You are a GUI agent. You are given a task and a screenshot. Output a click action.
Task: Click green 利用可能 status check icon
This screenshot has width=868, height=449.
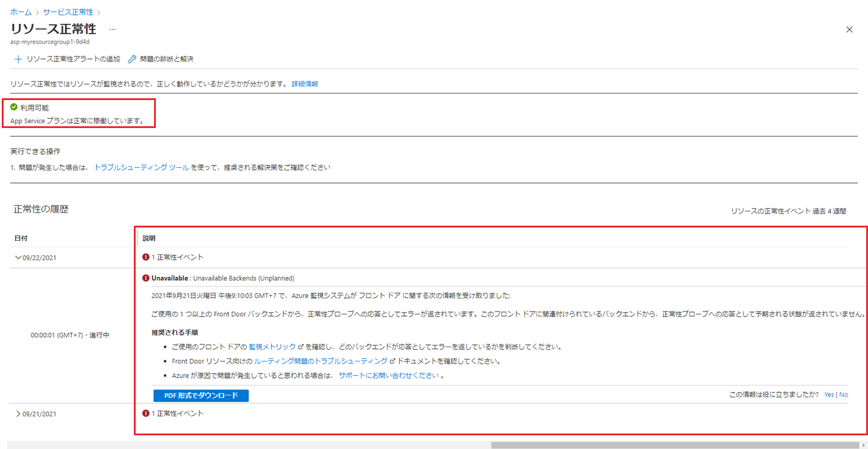click(x=14, y=107)
